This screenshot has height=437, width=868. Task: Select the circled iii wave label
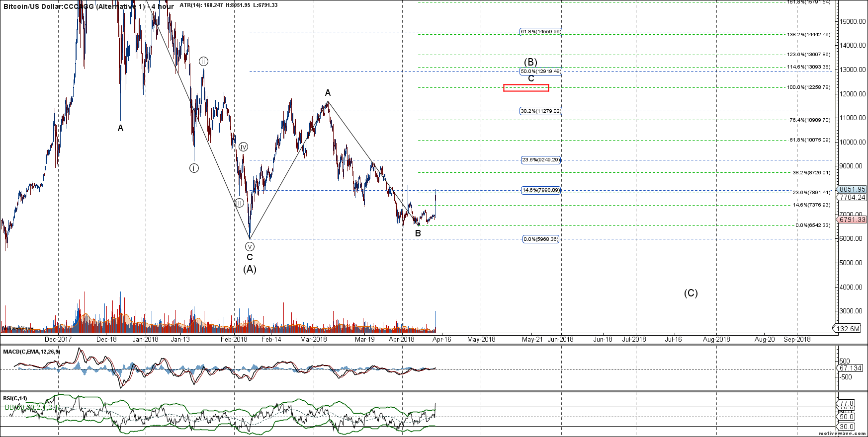pos(240,203)
